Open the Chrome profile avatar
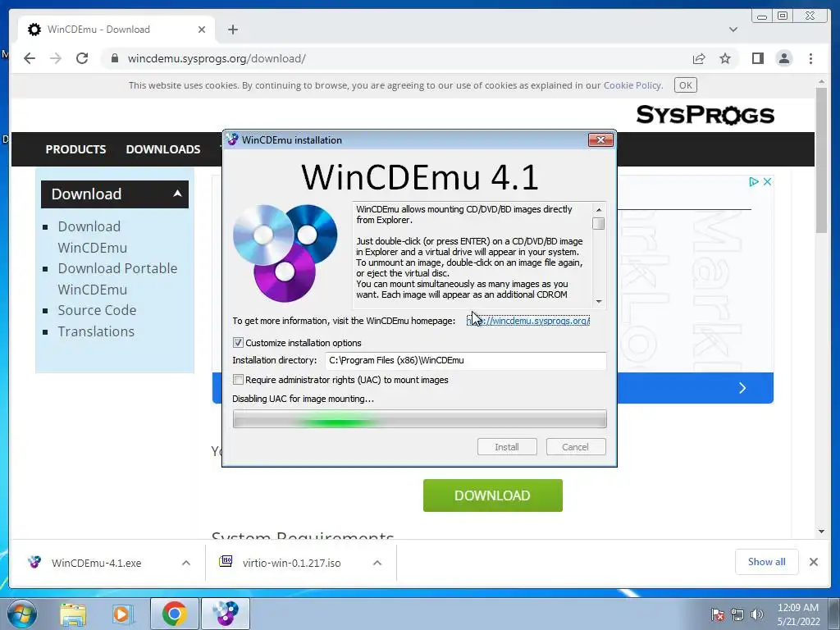The height and width of the screenshot is (630, 840). tap(784, 58)
